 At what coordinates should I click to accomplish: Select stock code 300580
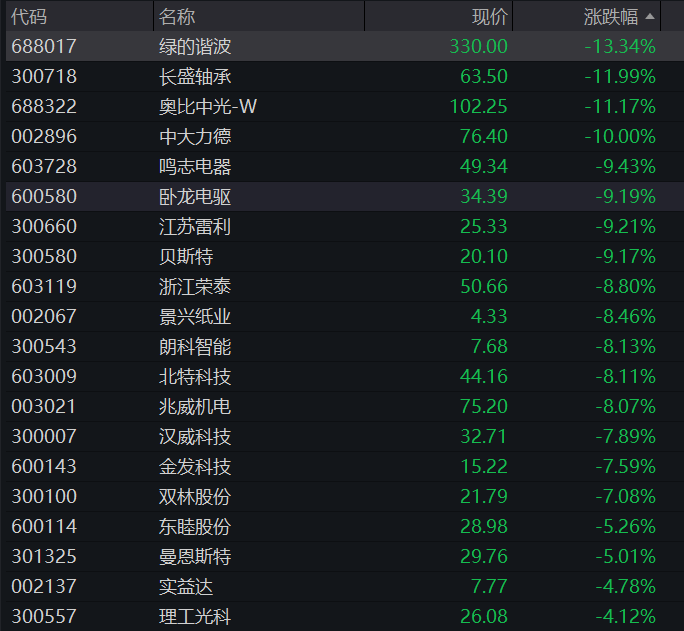pos(44,257)
